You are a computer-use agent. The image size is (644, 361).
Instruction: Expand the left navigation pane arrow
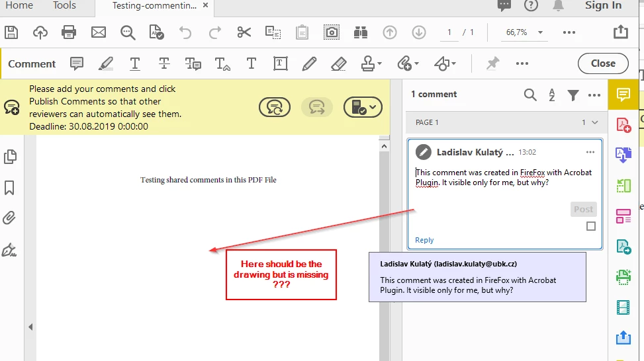coord(30,327)
